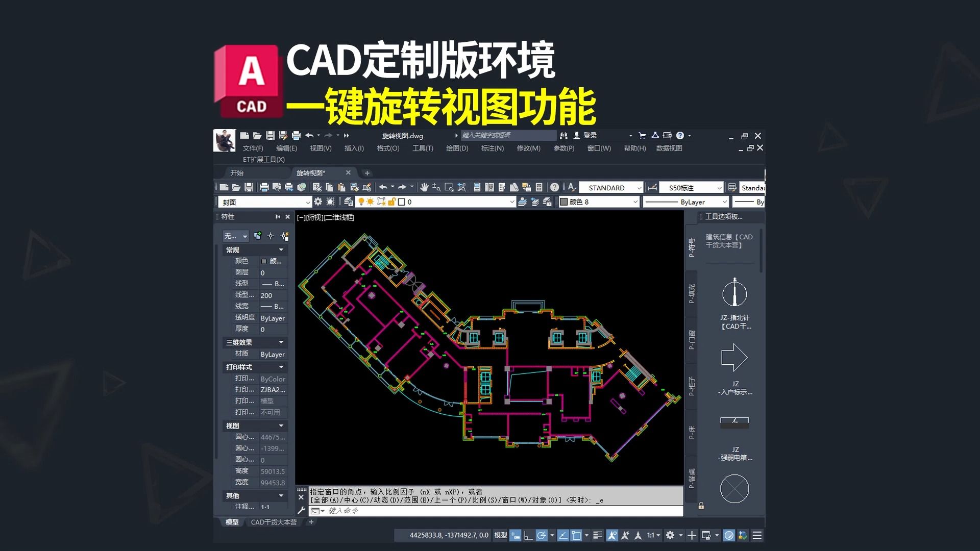This screenshot has width=980, height=551.
Task: Click the Customize hamburger icon in the status bar
Action: (757, 535)
